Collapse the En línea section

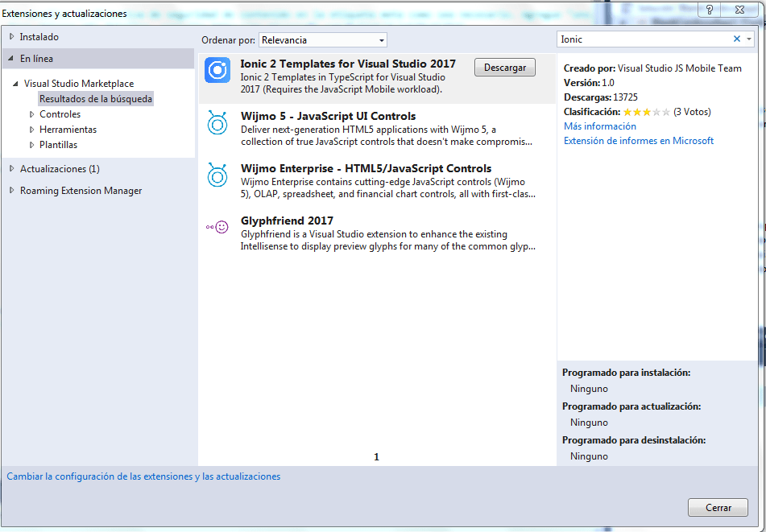point(11,59)
